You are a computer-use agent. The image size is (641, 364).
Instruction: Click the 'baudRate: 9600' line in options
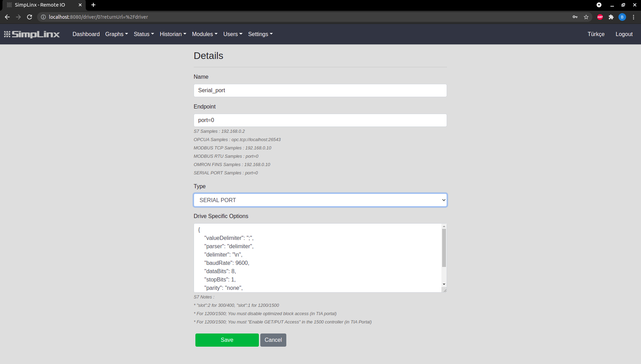[227, 263]
